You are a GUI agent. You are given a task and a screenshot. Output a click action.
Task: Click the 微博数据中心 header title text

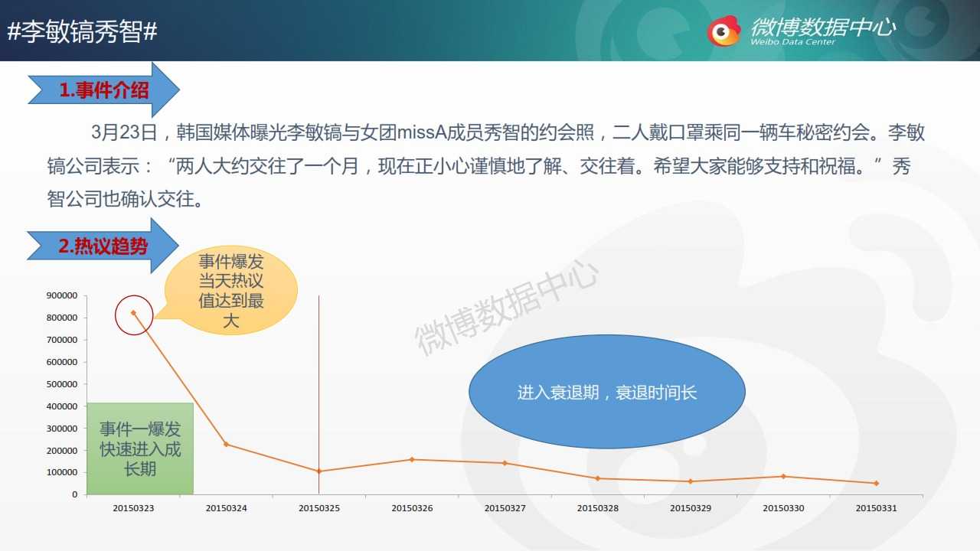(823, 28)
